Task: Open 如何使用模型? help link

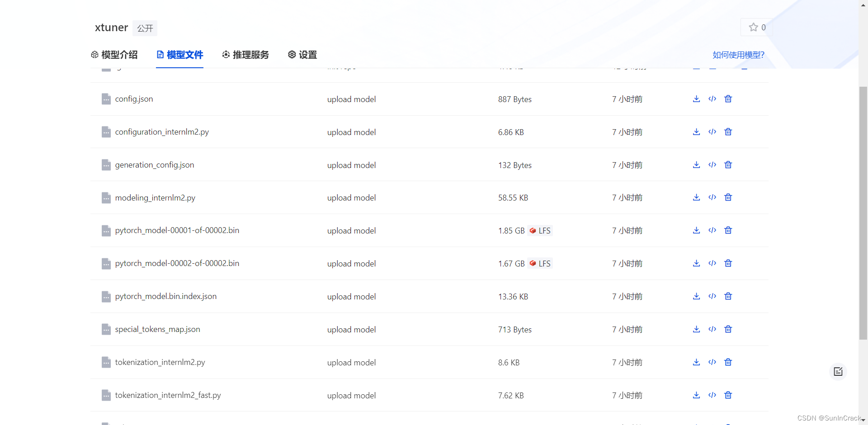Action: pyautogui.click(x=738, y=55)
